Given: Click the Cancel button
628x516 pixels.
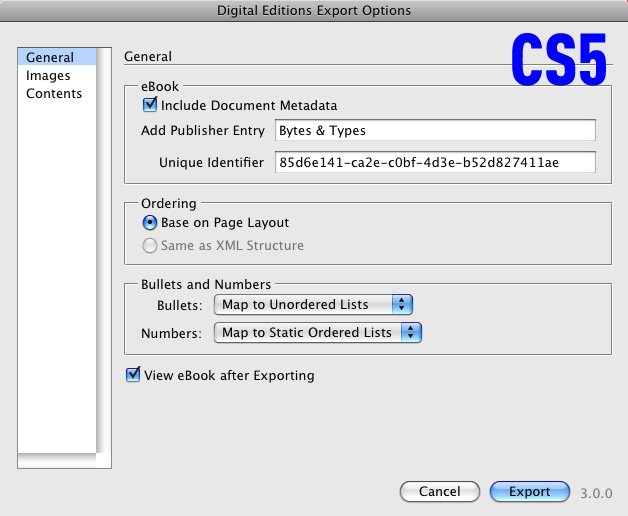Looking at the screenshot, I should coord(439,491).
